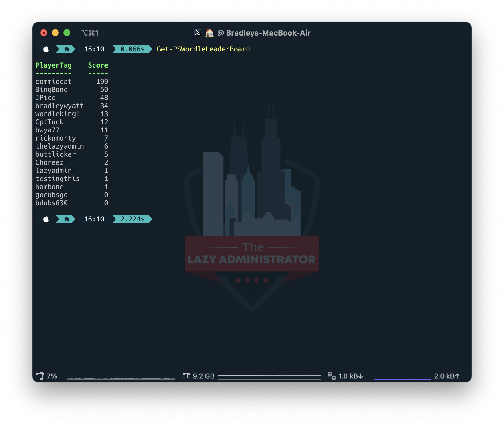Select the commiecat player row

click(72, 82)
